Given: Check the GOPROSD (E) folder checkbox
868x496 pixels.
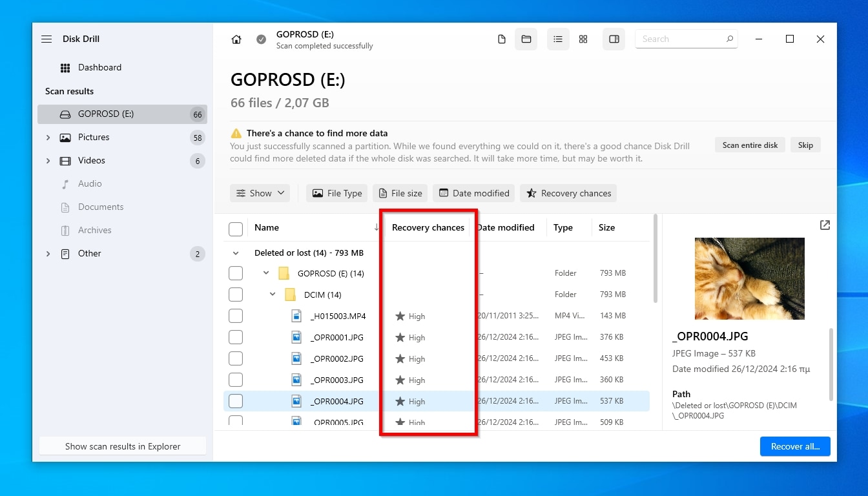Looking at the screenshot, I should pos(236,273).
